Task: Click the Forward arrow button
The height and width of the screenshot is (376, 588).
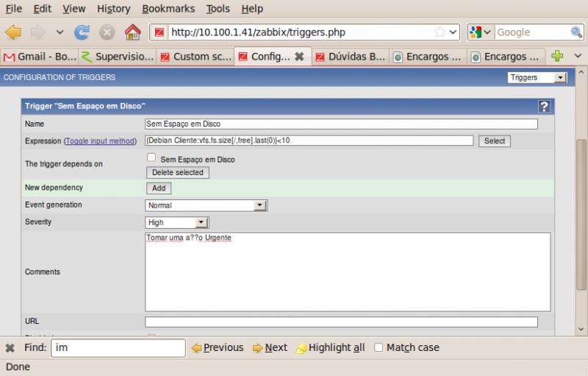Action: [37, 32]
